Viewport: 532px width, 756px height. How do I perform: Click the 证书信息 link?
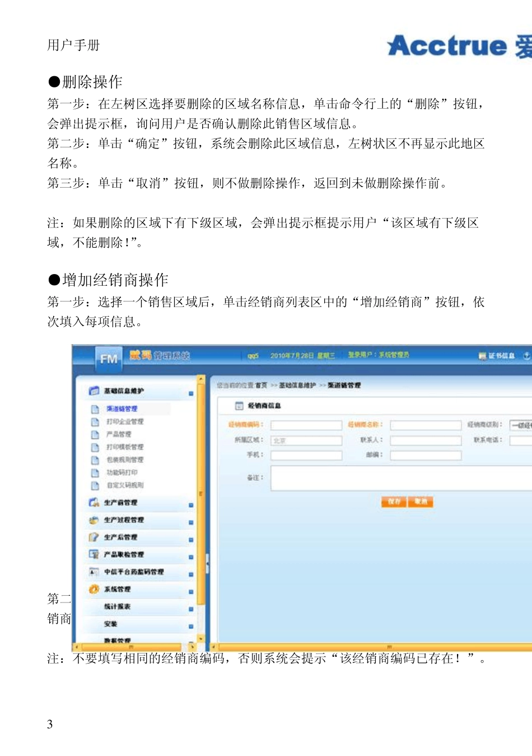(x=502, y=356)
